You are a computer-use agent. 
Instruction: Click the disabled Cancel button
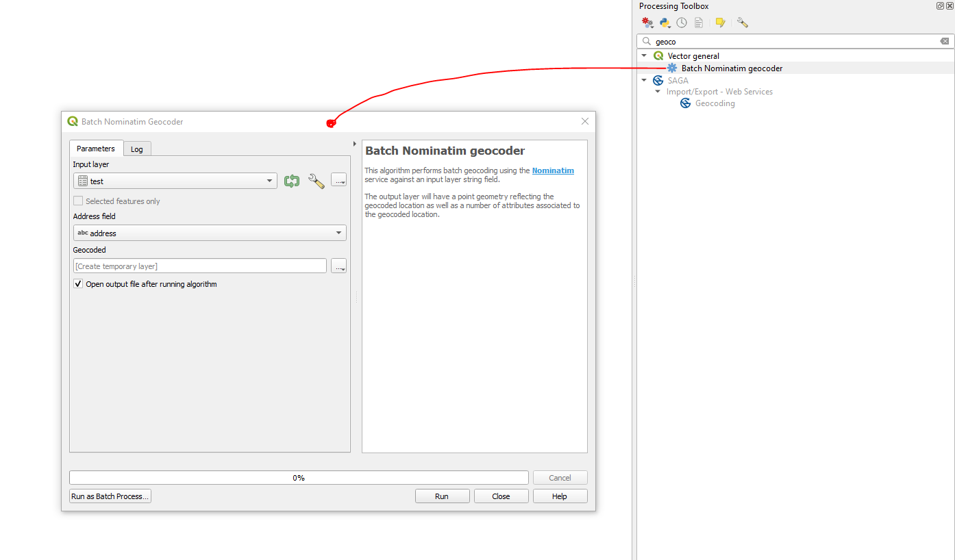pyautogui.click(x=560, y=478)
